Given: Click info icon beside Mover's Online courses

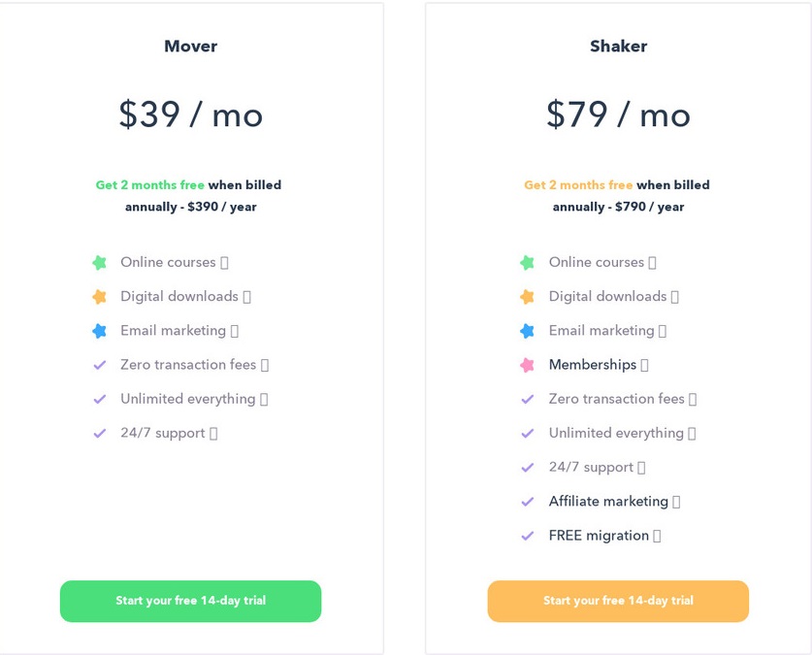Looking at the screenshot, I should 225,263.
